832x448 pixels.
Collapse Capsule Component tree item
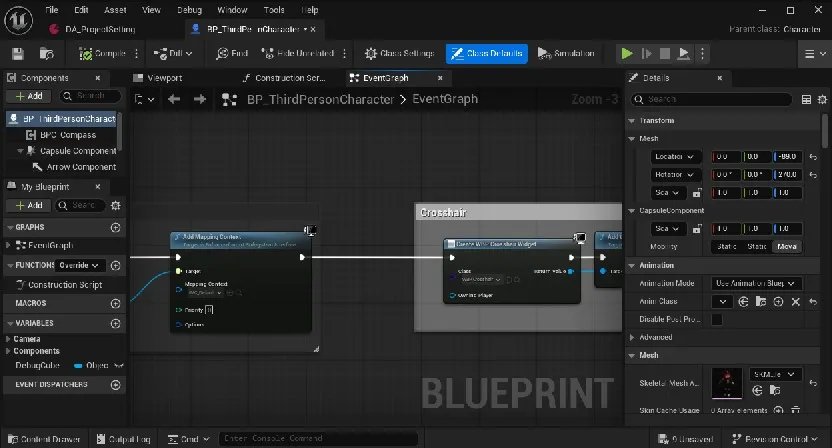(x=20, y=151)
